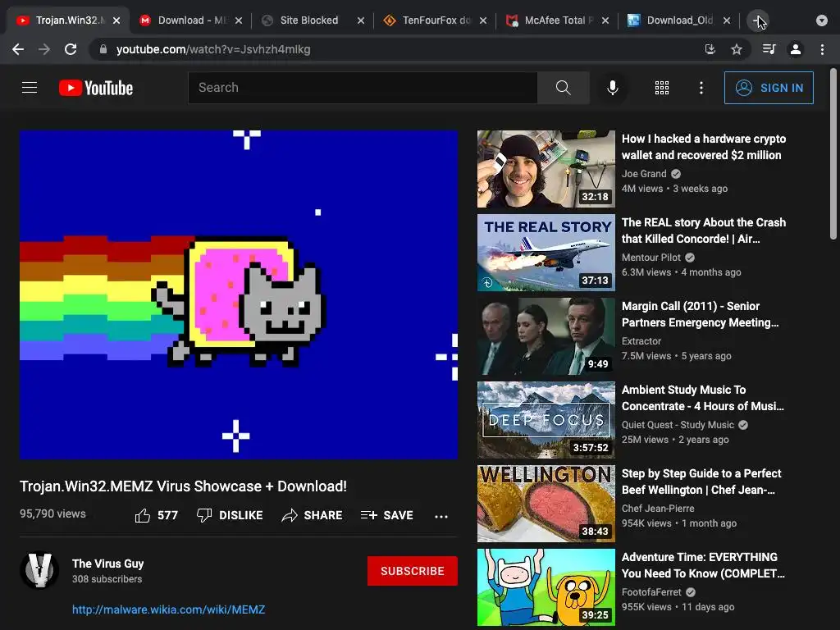Close the Trojan.Win32 tab
Viewport: 840px width, 630px height.
pyautogui.click(x=116, y=21)
